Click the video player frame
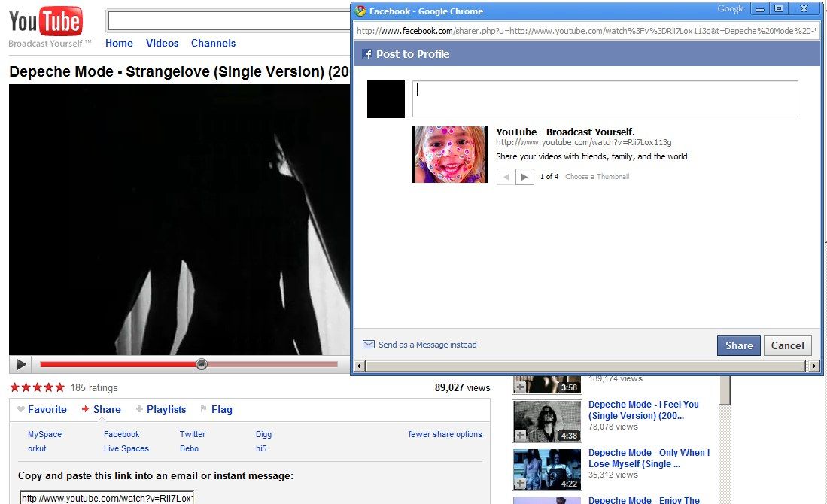The image size is (827, 504). pyautogui.click(x=179, y=220)
